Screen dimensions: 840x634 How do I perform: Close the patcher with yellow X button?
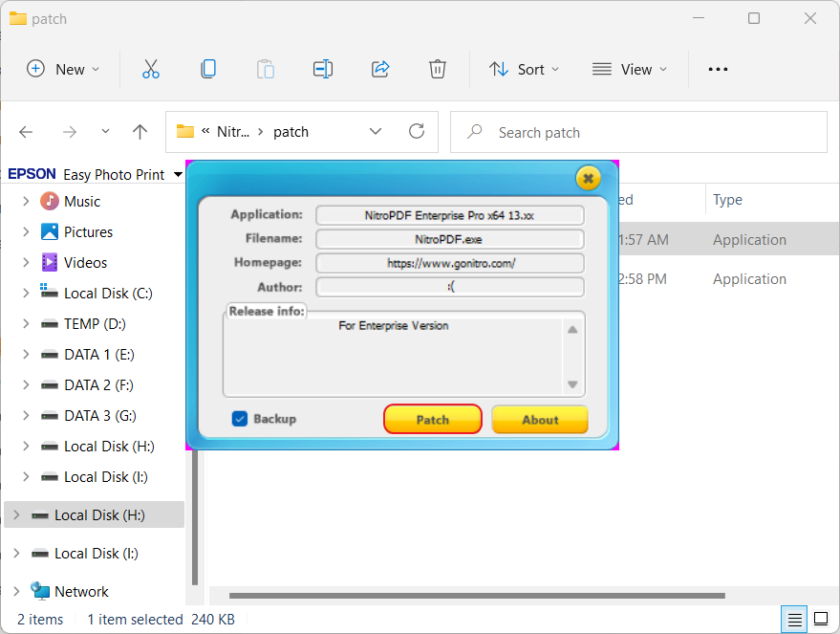click(588, 179)
